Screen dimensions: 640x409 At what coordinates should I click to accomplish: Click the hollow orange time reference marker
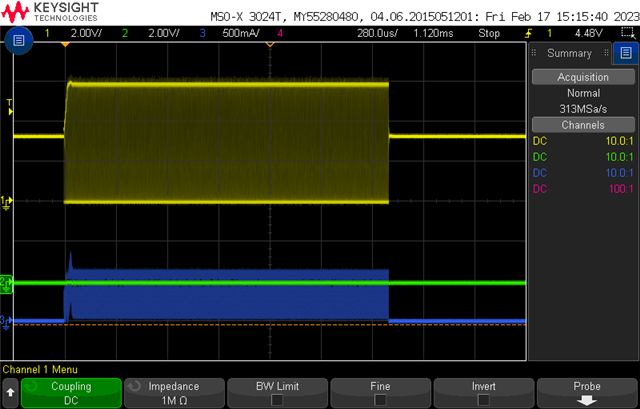[270, 44]
